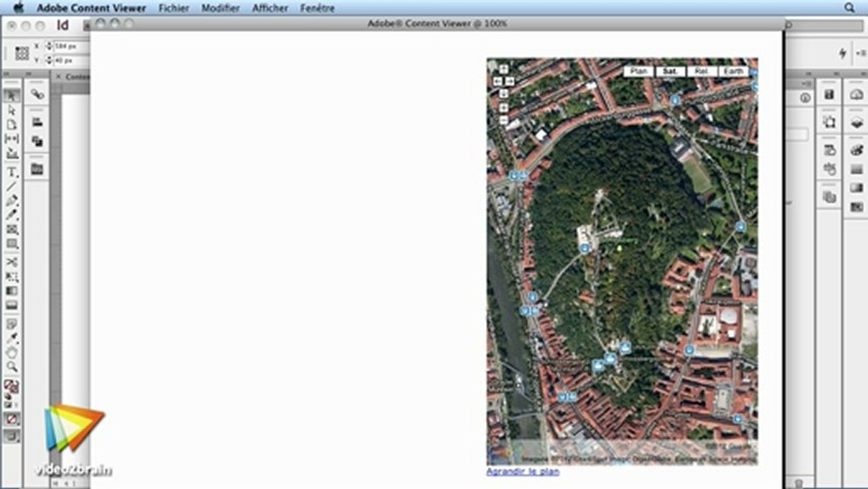Image resolution: width=868 pixels, height=489 pixels.
Task: Click the X position input field
Action: tap(71, 46)
